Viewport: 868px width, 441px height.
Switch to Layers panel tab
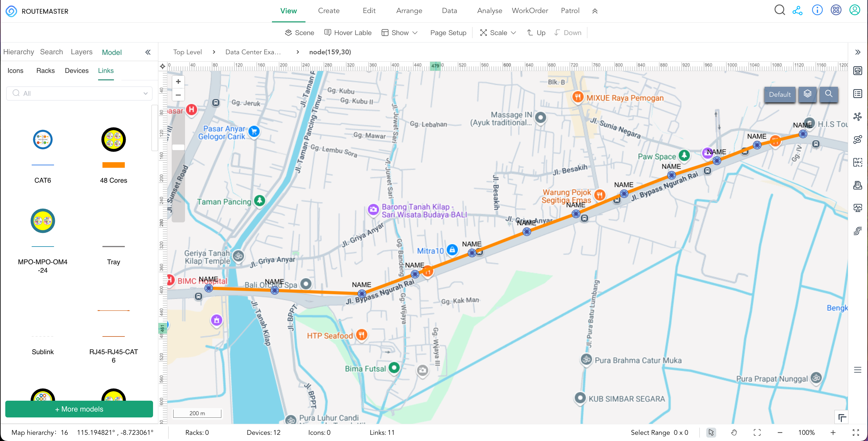[x=82, y=52]
